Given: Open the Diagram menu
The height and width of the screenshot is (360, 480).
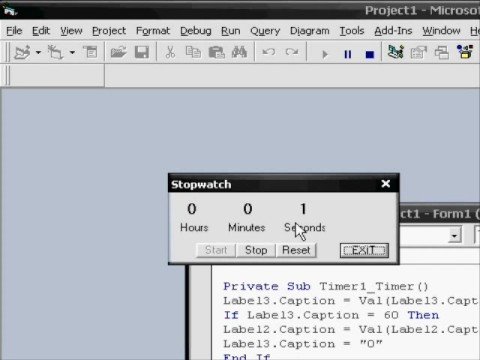Looking at the screenshot, I should tap(310, 31).
